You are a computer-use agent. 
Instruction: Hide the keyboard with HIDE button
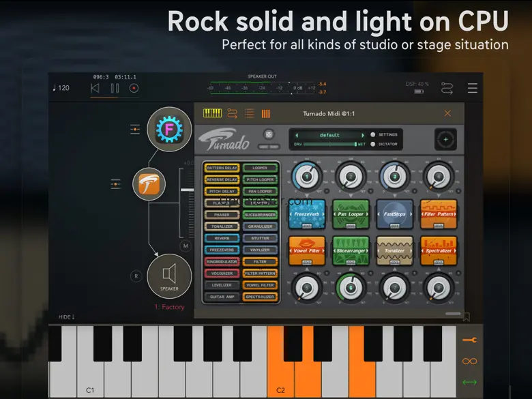click(67, 316)
